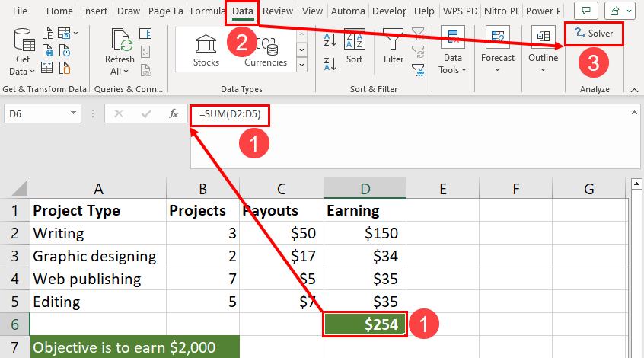Switch to the Home tab
This screenshot has width=644, height=358.
tap(59, 11)
